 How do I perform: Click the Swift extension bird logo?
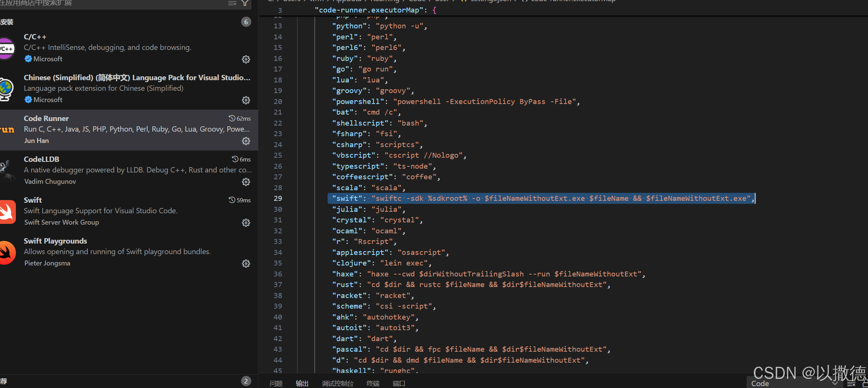(7, 212)
